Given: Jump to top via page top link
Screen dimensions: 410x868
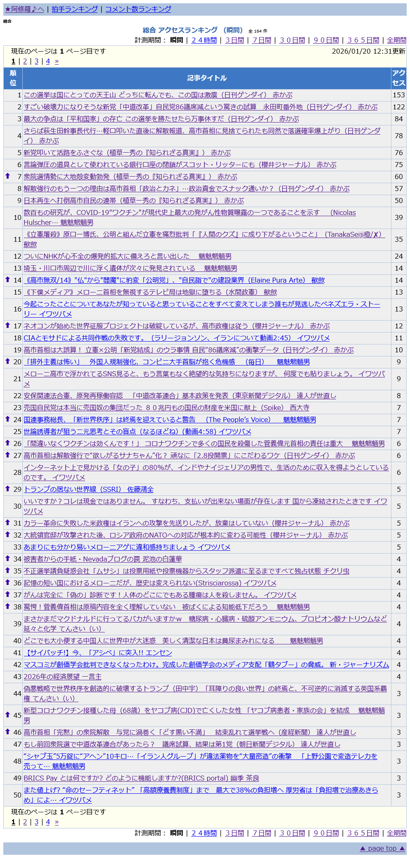Looking at the screenshot, I should [x=382, y=848].
